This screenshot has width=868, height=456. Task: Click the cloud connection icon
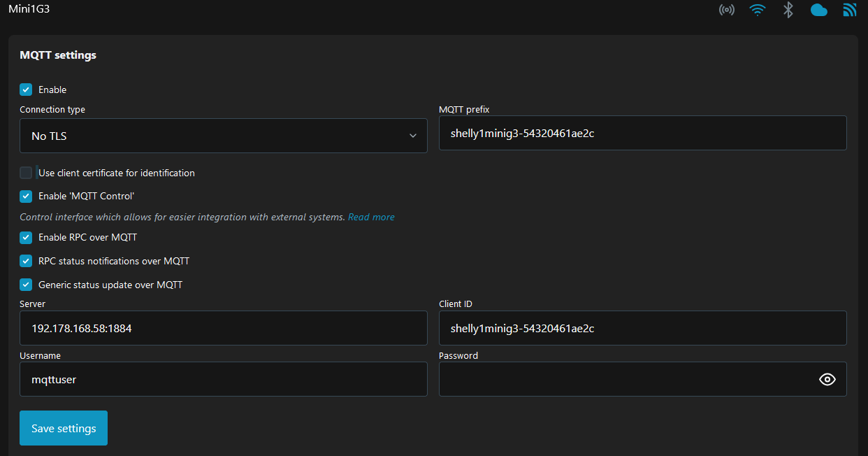coord(819,10)
